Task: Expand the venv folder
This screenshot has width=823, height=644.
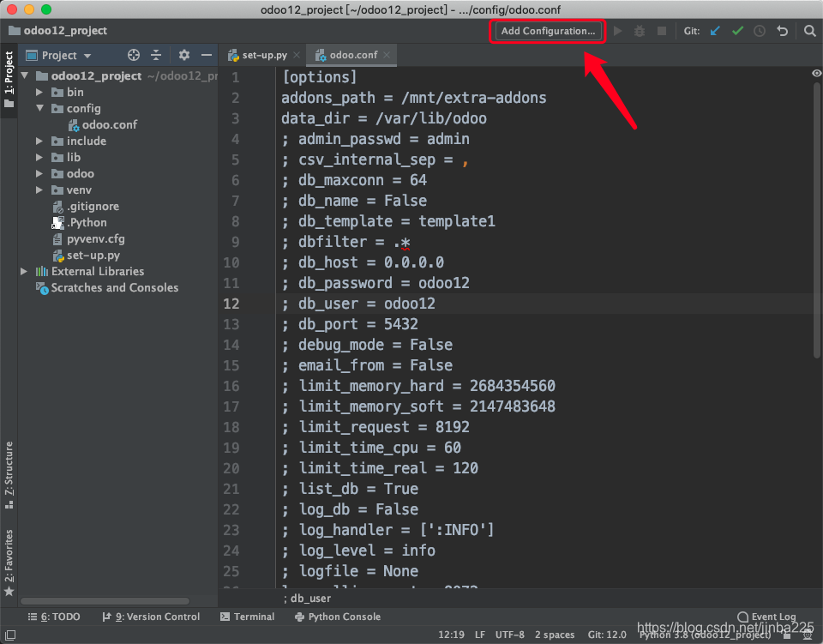Action: pos(39,190)
